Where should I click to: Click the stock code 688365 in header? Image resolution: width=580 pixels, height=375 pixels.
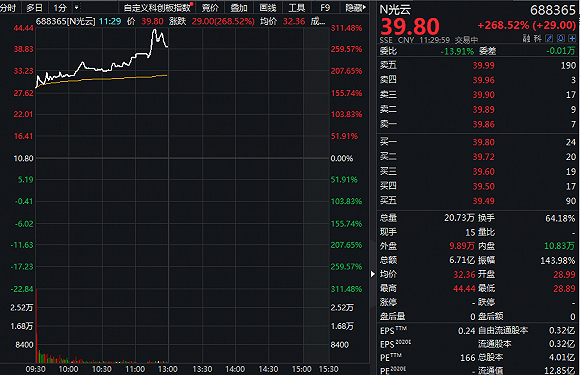553,10
